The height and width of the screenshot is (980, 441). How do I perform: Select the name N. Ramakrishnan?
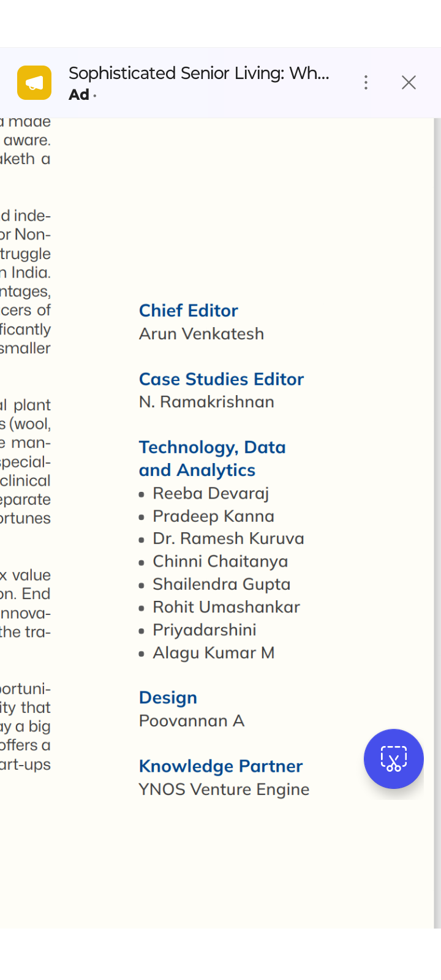[206, 402]
